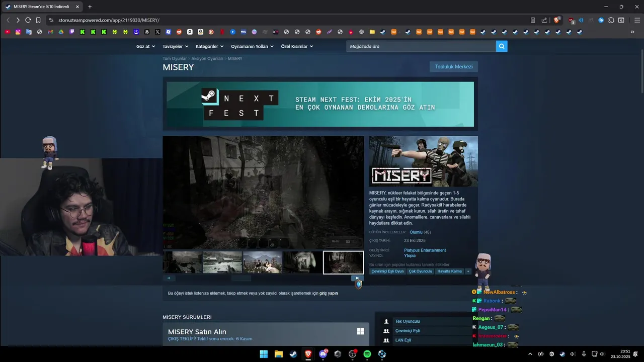644x362 pixels.
Task: Select the snowy second screenshot thumbnail
Action: click(222, 262)
